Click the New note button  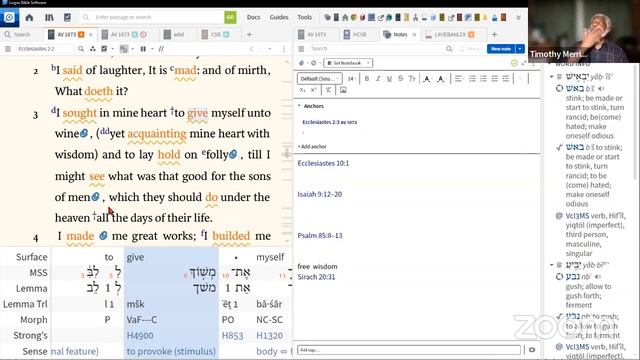[501, 49]
